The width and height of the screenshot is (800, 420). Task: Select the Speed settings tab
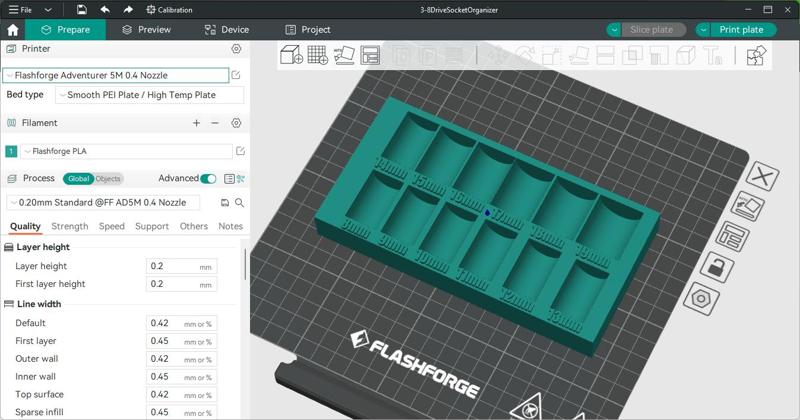112,226
